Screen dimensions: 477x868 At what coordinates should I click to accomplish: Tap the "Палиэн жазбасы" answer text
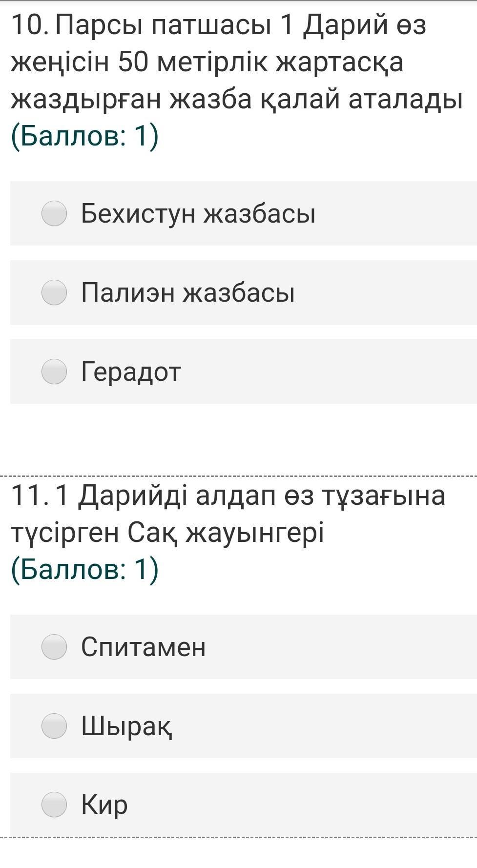(188, 292)
